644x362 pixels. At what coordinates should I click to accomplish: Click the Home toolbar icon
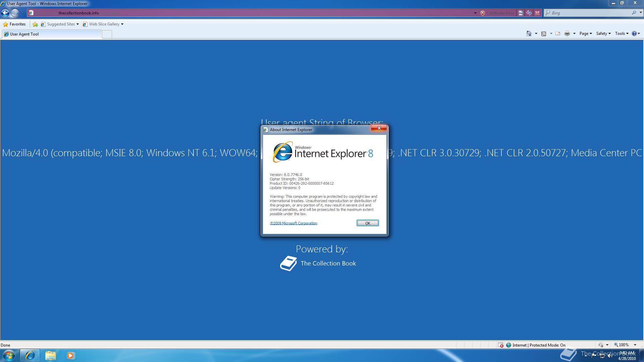(529, 34)
